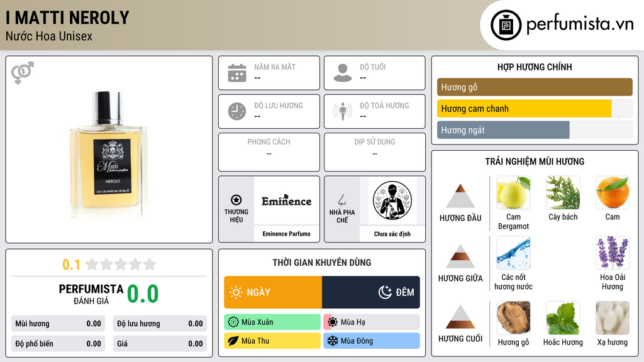Screen dimensions: 644x362
Task: Select the Xạ hương musk image
Action: [x=613, y=317]
